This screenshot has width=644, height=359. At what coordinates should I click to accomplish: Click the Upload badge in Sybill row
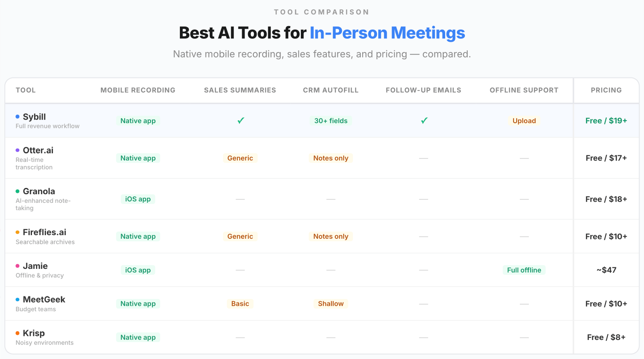(524, 121)
